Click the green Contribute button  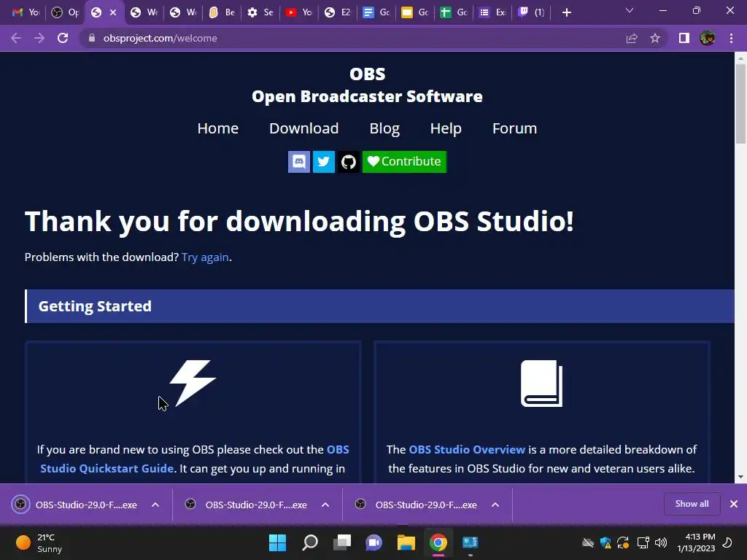point(404,162)
